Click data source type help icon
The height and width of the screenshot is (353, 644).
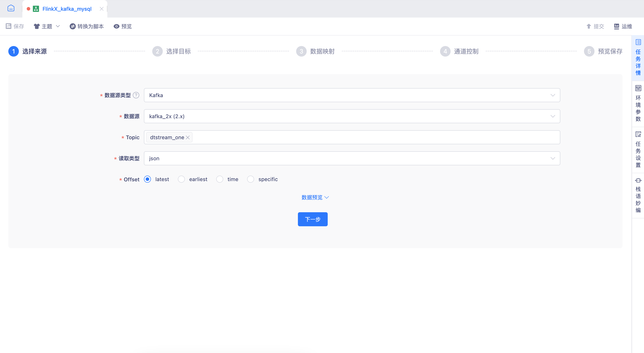136,95
